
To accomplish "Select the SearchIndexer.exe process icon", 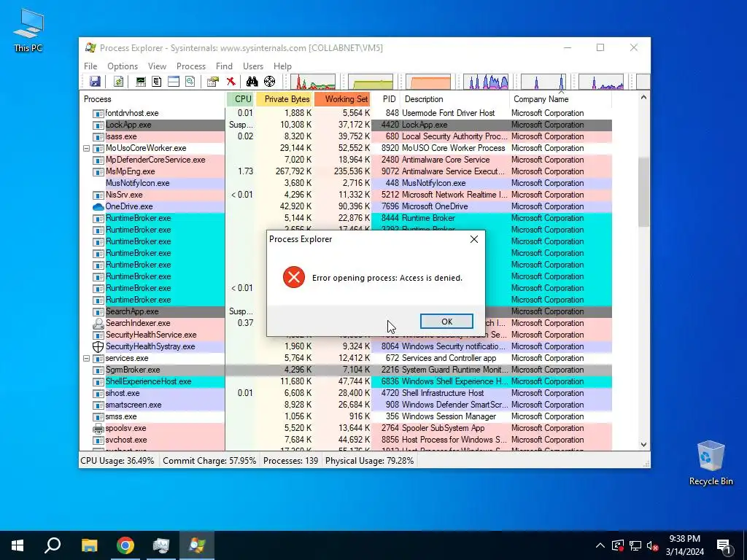I will tap(98, 323).
